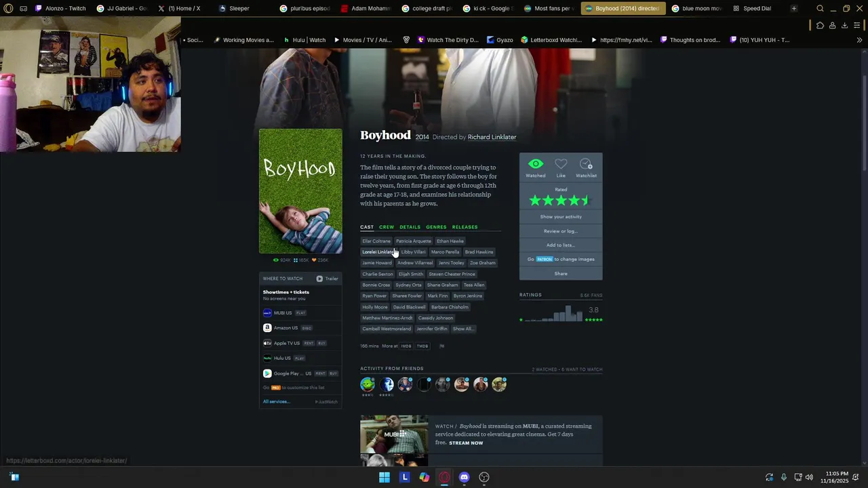Click the PRO badge in Where to Watch
This screenshot has height=488, width=868.
(275, 388)
